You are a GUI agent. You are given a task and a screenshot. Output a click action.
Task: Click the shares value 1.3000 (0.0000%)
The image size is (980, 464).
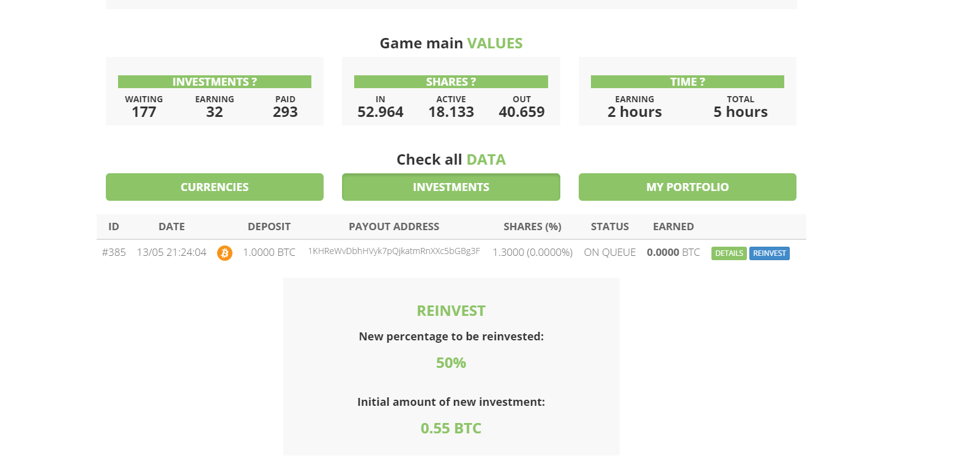[x=532, y=252]
